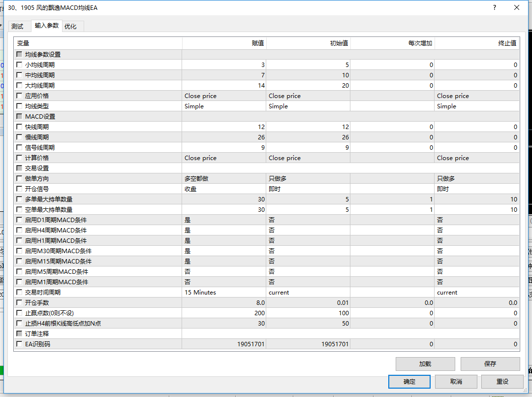Change 启用M5周期MACD条件 赋值 value 否
The width and height of the screenshot is (532, 397).
pos(224,272)
